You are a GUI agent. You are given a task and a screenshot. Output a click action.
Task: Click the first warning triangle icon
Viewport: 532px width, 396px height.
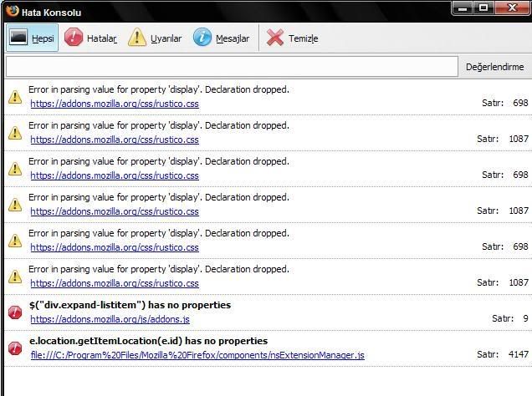(15, 97)
